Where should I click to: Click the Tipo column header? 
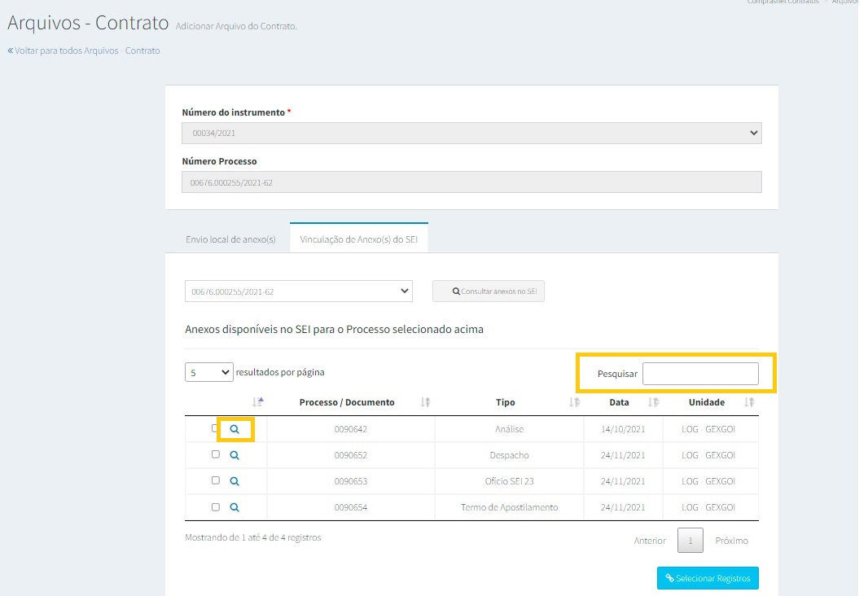(x=506, y=402)
